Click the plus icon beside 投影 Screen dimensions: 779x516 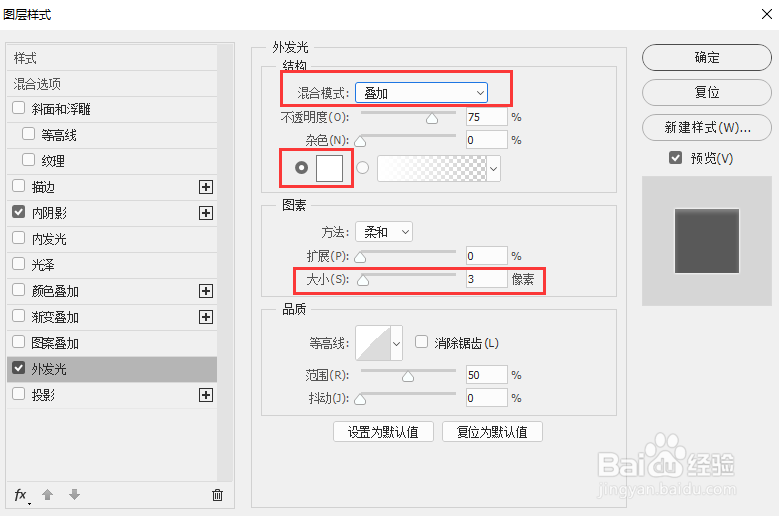[206, 395]
